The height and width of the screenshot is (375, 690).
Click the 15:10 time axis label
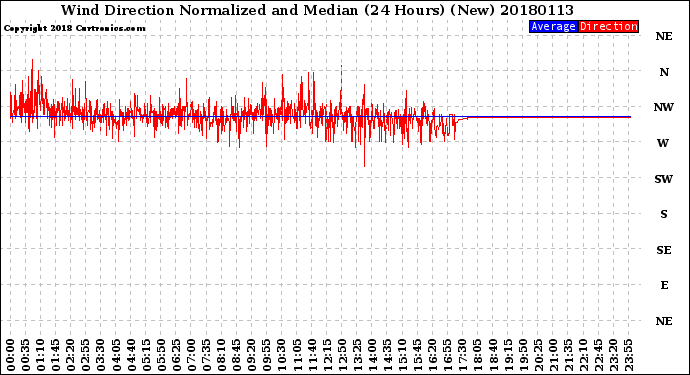point(402,355)
